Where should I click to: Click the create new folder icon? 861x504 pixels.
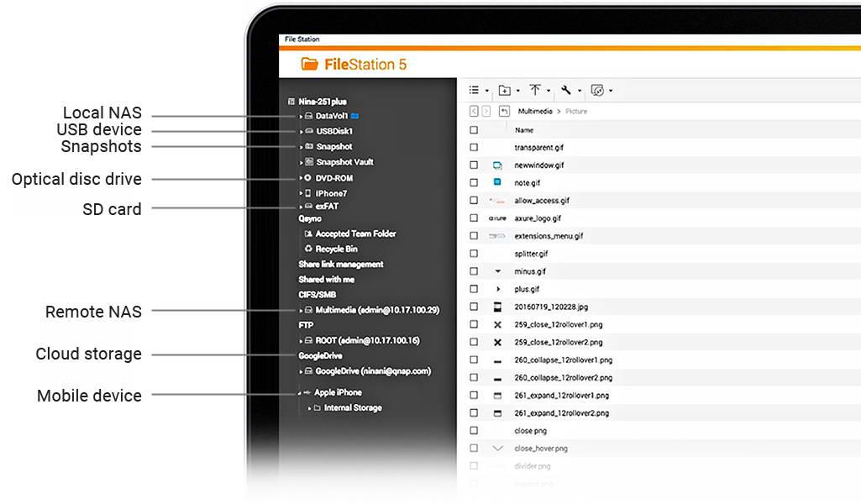[504, 91]
